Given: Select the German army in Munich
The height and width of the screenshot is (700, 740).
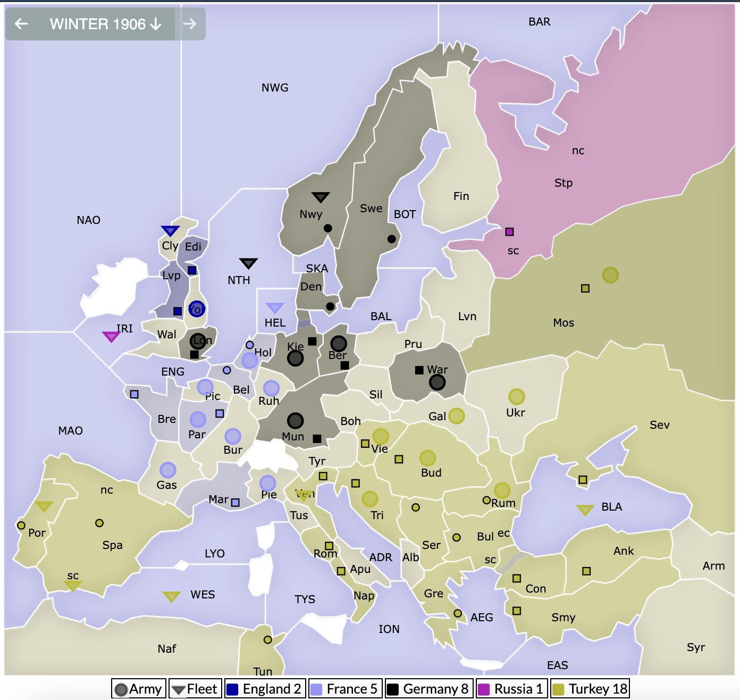Looking at the screenshot, I should tap(296, 420).
